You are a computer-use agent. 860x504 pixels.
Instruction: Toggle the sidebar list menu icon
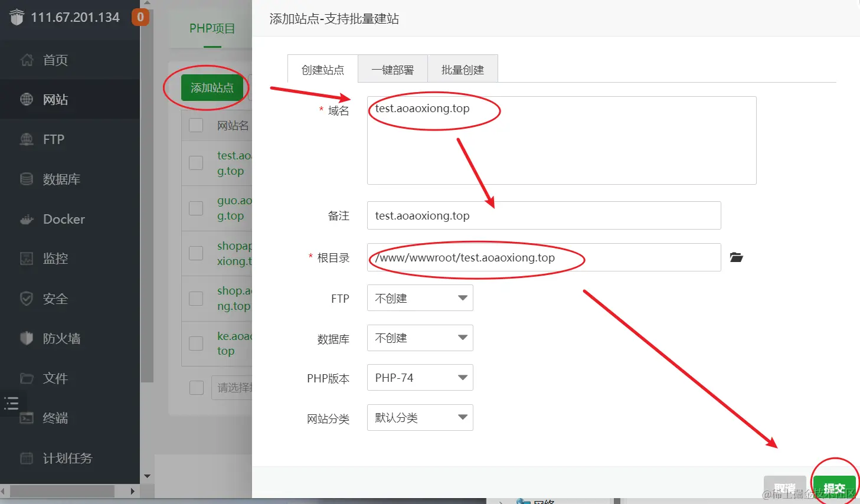pyautogui.click(x=11, y=404)
